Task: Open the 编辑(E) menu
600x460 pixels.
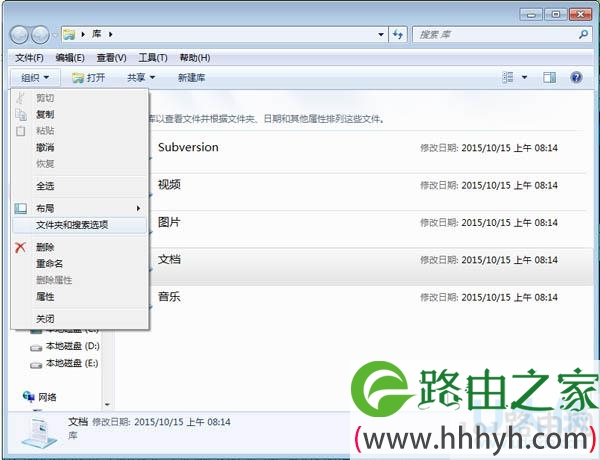Action: point(70,58)
